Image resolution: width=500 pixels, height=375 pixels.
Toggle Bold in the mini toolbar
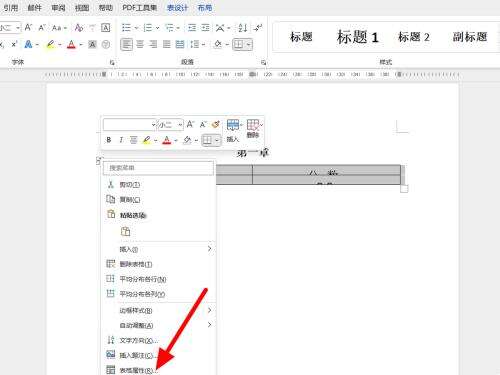coord(109,140)
